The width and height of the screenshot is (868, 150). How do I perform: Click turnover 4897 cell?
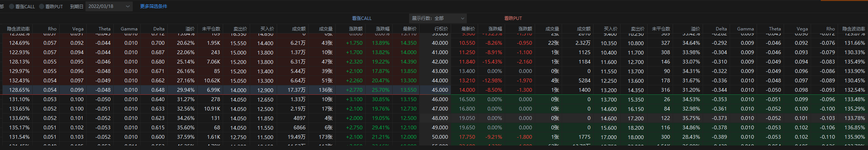pyautogui.click(x=299, y=118)
